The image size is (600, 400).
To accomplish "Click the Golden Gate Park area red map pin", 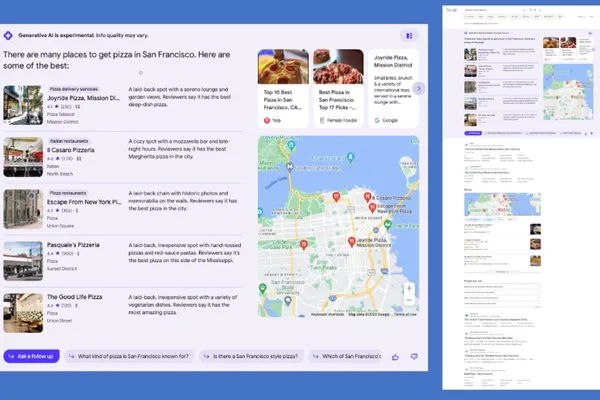I will (303, 245).
